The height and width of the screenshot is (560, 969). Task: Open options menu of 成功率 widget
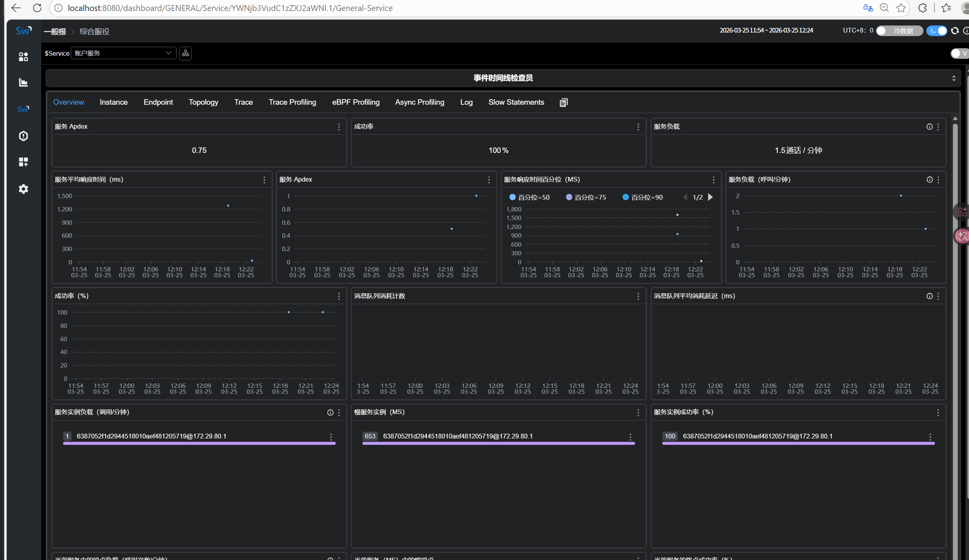point(638,127)
